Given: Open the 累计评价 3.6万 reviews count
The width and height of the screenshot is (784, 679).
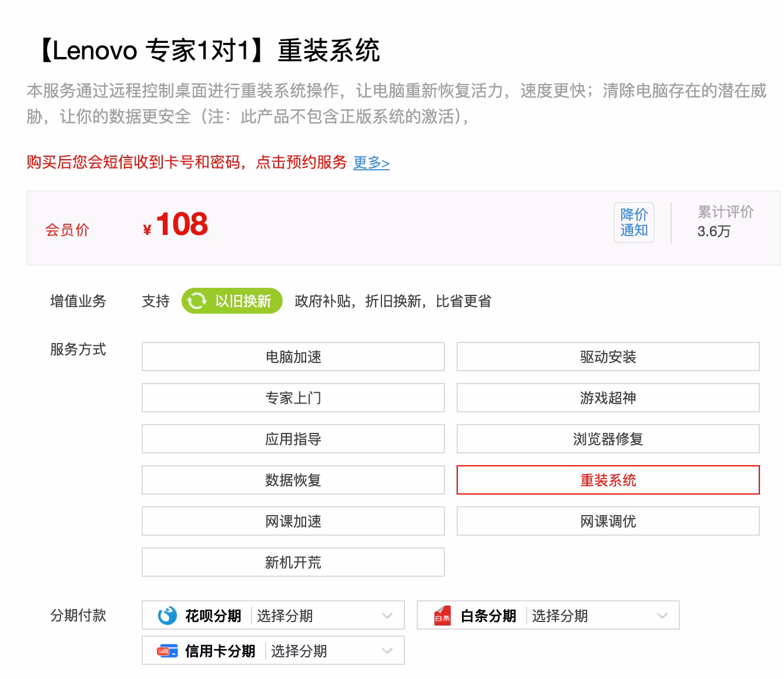Looking at the screenshot, I should pos(725,221).
